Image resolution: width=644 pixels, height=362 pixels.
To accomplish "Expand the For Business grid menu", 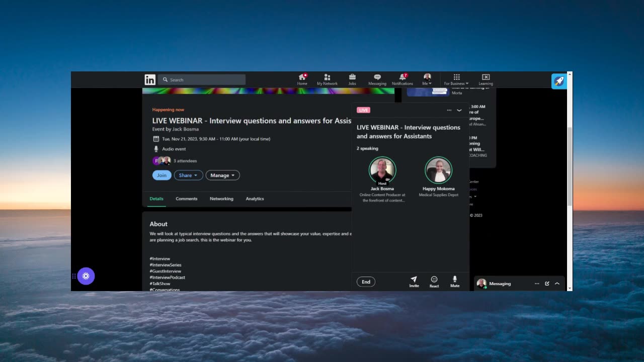I will [456, 79].
